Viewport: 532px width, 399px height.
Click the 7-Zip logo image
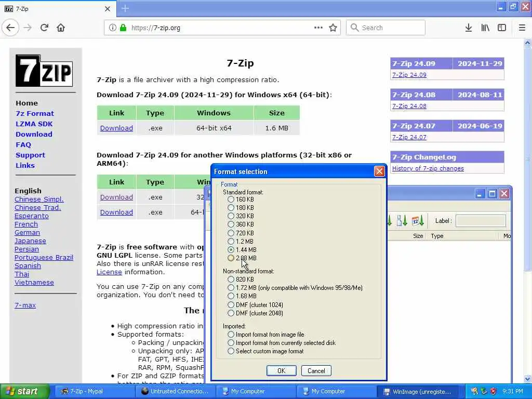point(44,71)
